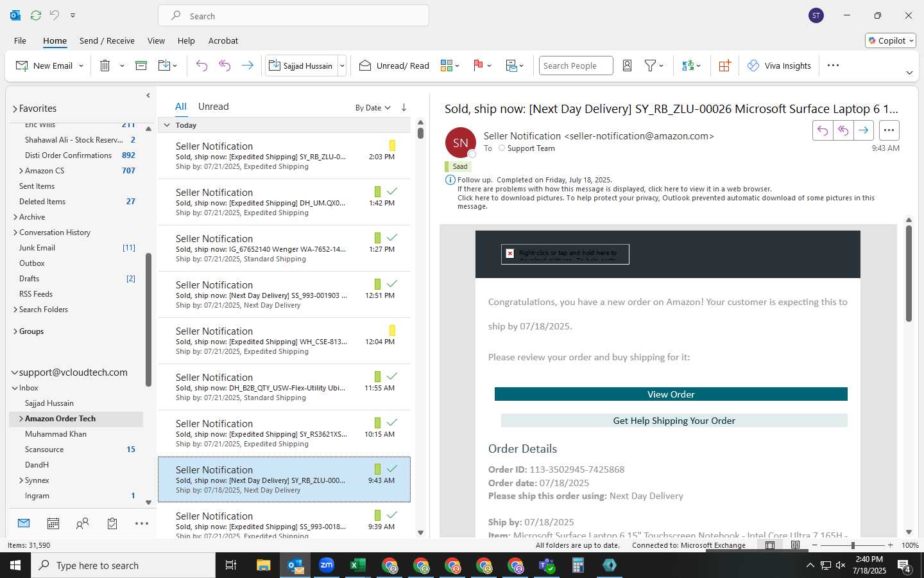Screen dimensions: 924x578
Task: Open the Categorize color squares icon
Action: coord(447,66)
